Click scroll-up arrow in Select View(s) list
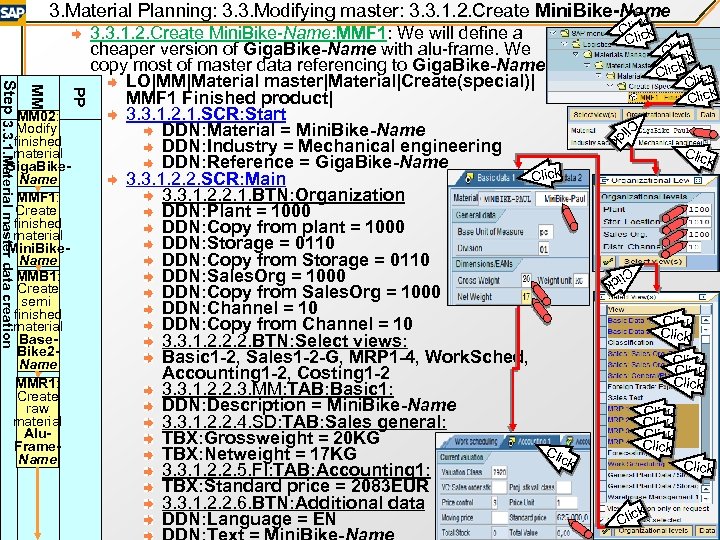The image size is (720, 540). point(706,320)
